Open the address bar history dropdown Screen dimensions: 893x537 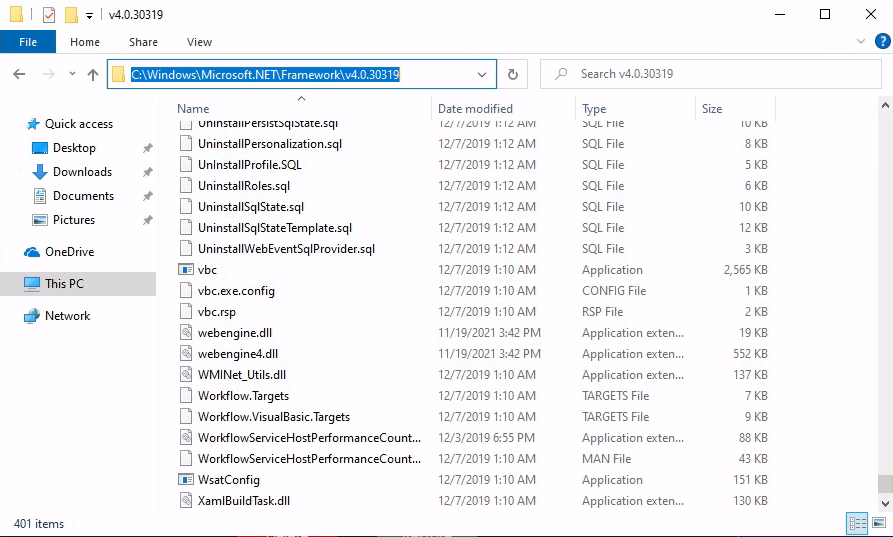(482, 74)
